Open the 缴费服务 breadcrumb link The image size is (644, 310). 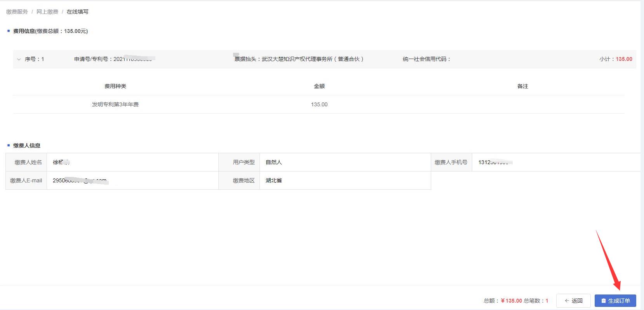pos(17,12)
